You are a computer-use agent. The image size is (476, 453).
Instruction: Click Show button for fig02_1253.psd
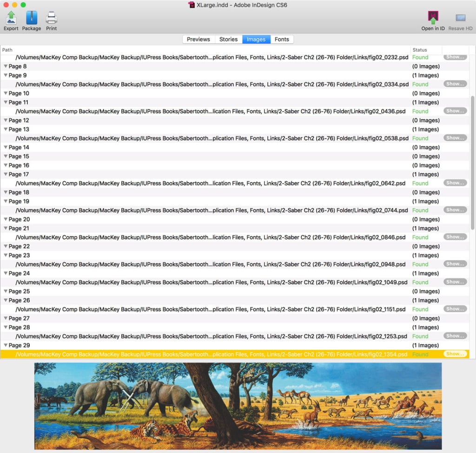click(455, 335)
